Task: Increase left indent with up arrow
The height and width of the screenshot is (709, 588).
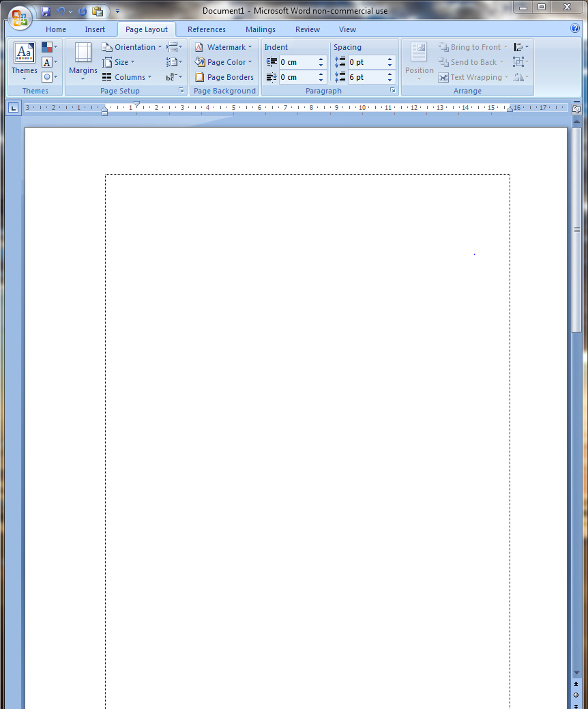Action: coord(321,59)
